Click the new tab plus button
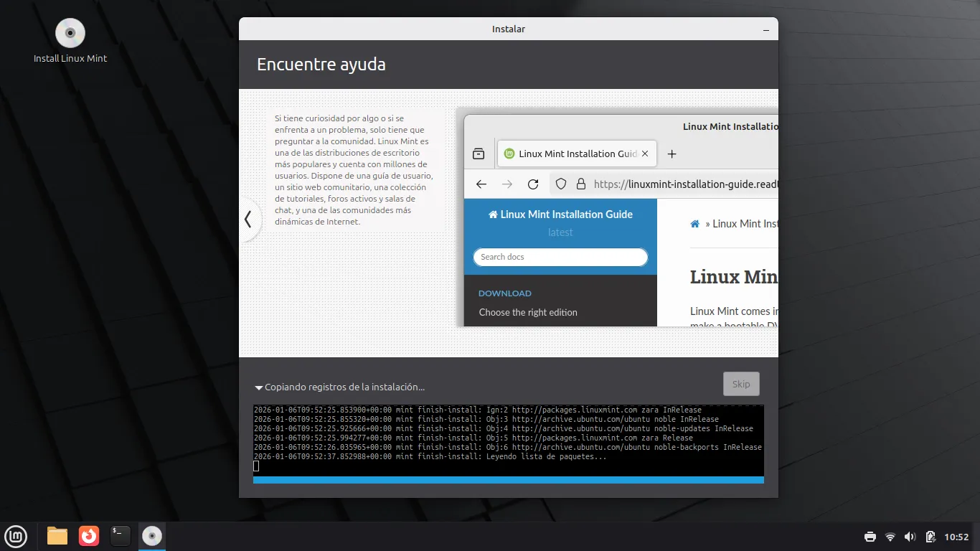Screen dimensions: 980x551 672,154
